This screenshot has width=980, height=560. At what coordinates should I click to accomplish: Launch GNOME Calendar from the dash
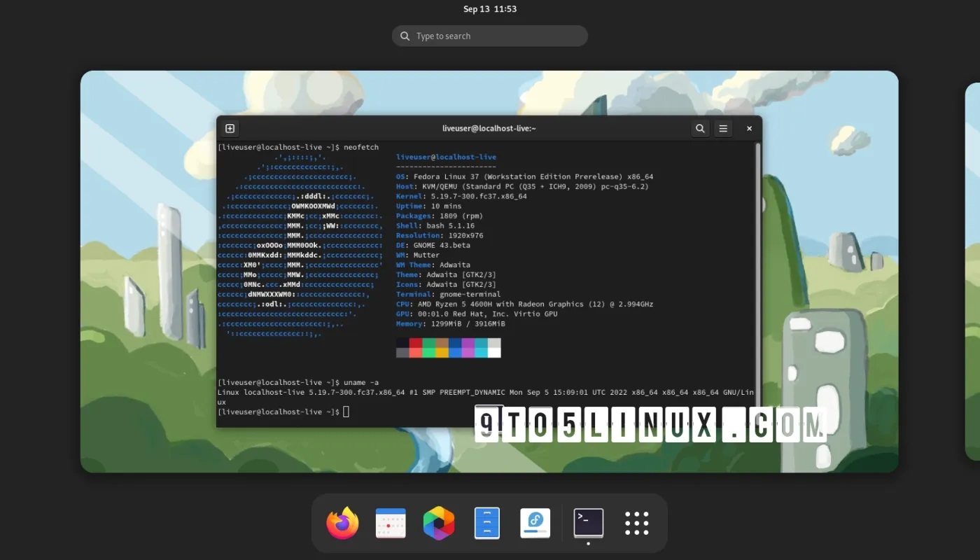point(391,523)
